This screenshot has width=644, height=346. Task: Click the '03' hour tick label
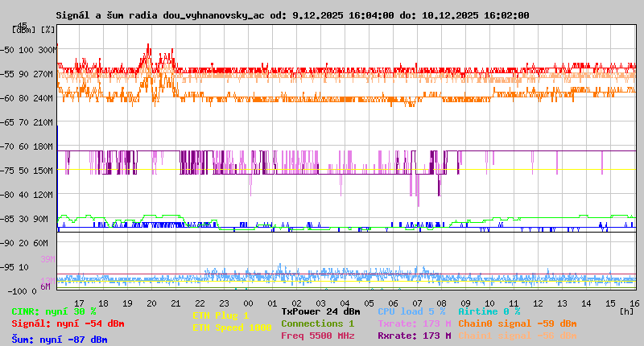click(x=320, y=303)
